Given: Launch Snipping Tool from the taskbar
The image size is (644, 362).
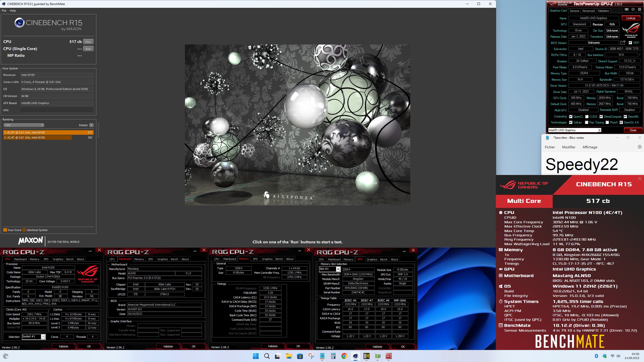Looking at the screenshot, I should (x=311, y=356).
